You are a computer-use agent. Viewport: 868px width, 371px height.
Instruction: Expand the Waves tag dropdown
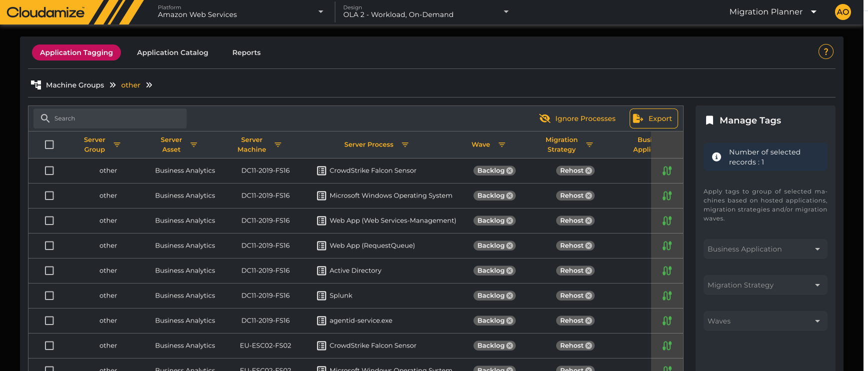(765, 321)
